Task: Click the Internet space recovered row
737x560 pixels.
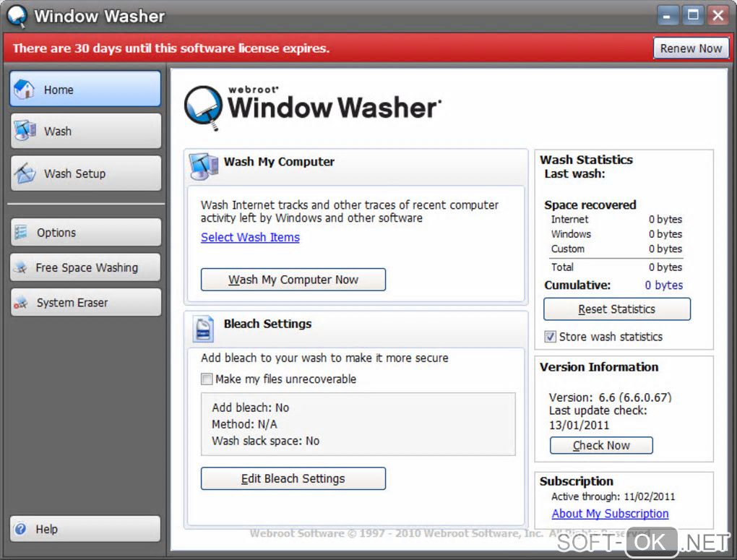Action: click(616, 219)
